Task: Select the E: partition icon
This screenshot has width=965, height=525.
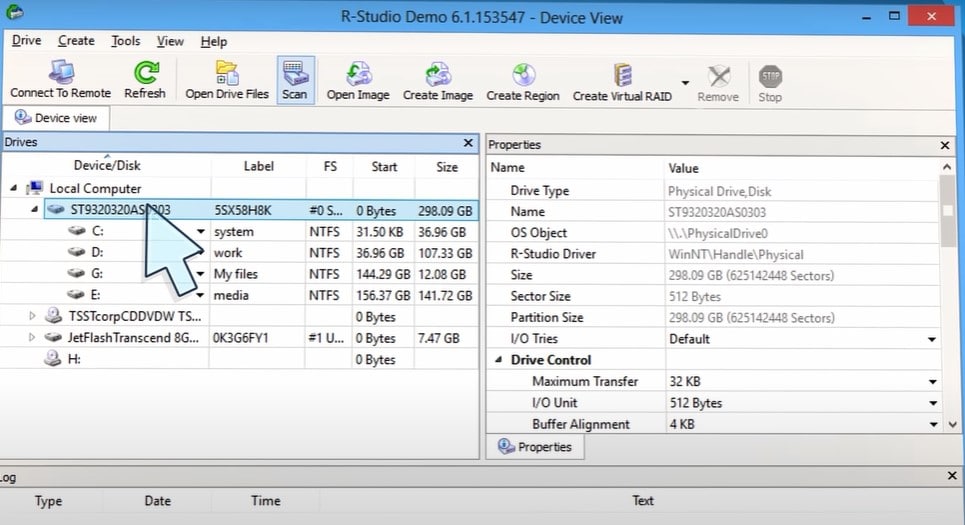Action: (x=76, y=294)
